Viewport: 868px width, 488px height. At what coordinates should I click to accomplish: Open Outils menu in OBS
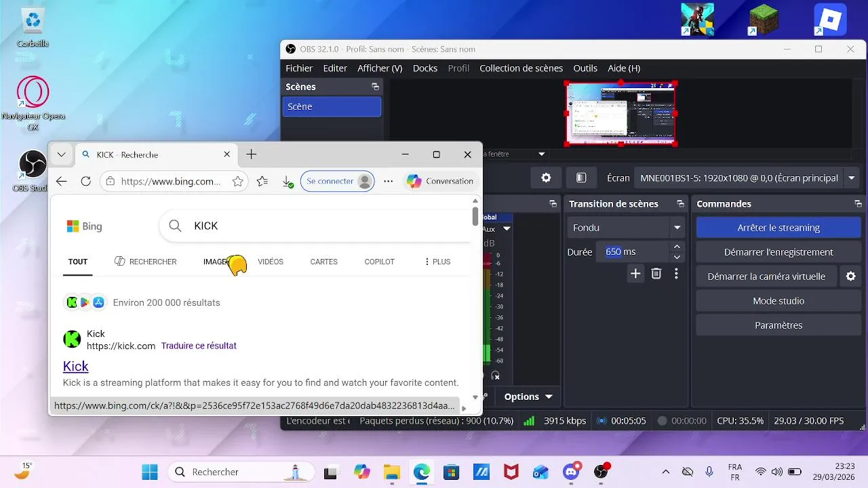tap(585, 68)
